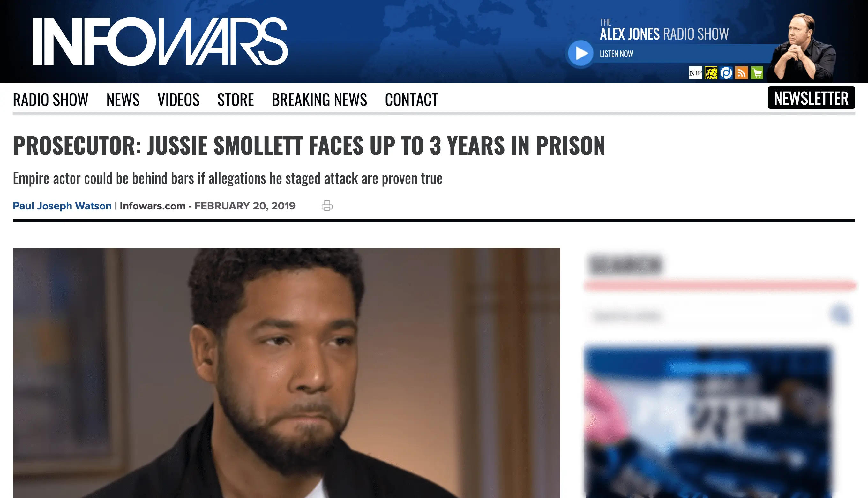The height and width of the screenshot is (498, 868).
Task: Print the article using the printer icon
Action: pyautogui.click(x=327, y=206)
